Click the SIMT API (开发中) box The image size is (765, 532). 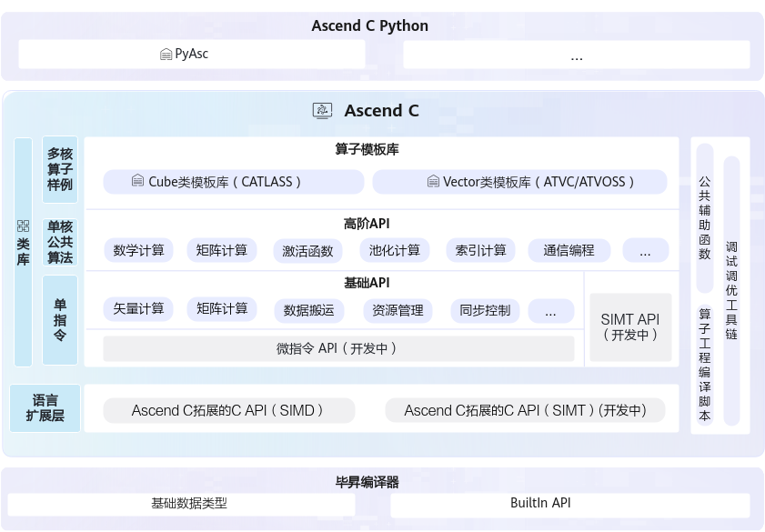pos(630,326)
